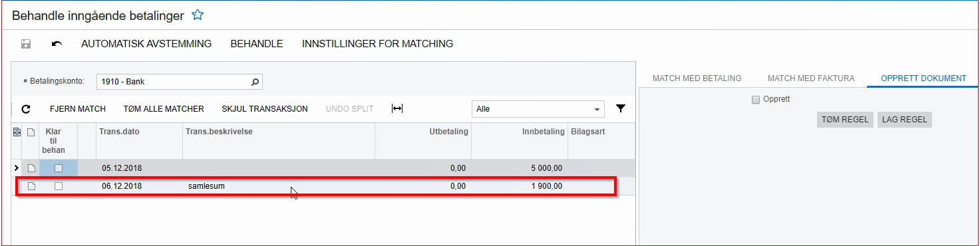Screen dimensions: 980x246
Task: Open the grid filter funnel icon
Action: pyautogui.click(x=620, y=108)
